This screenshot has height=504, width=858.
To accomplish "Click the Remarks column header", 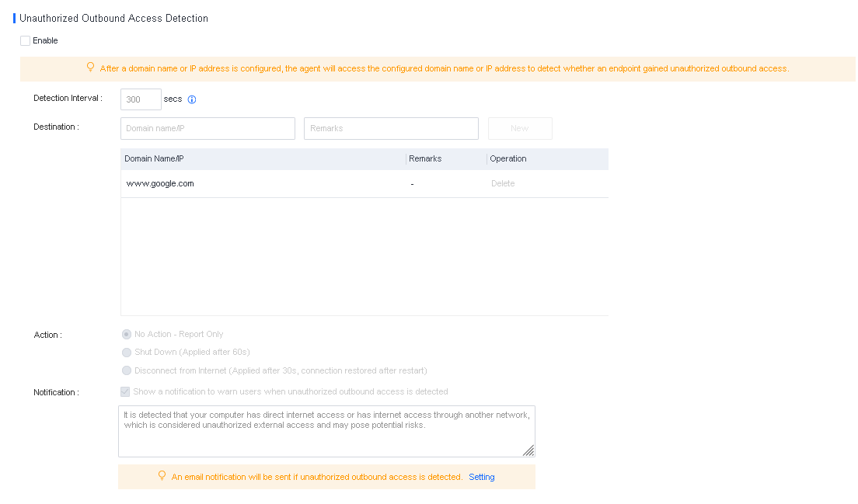I will click(x=425, y=159).
